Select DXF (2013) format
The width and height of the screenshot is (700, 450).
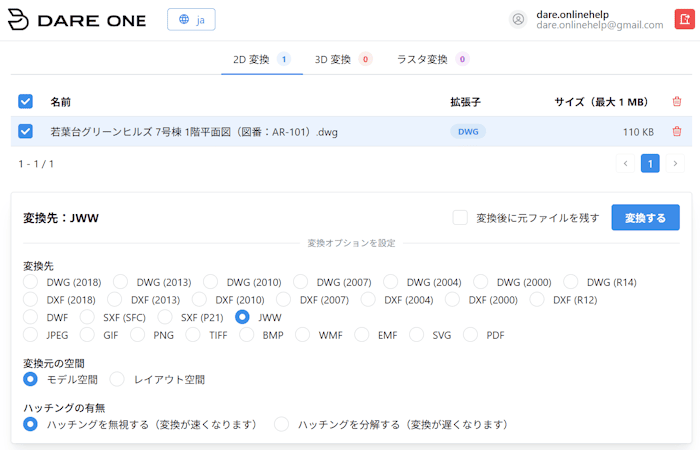click(x=115, y=300)
